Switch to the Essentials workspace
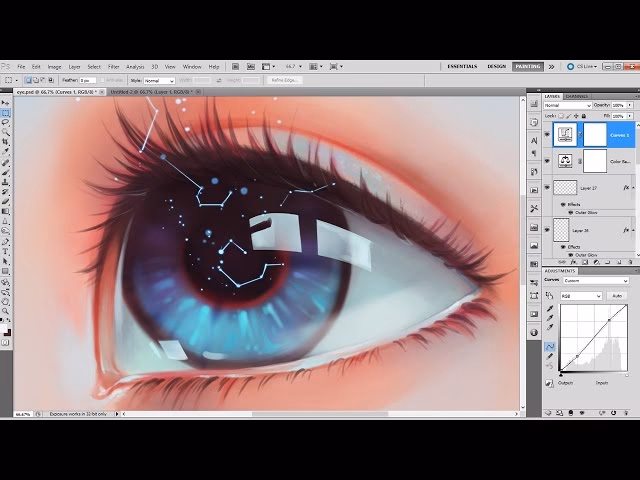Viewport: 640px width, 480px height. (x=462, y=66)
